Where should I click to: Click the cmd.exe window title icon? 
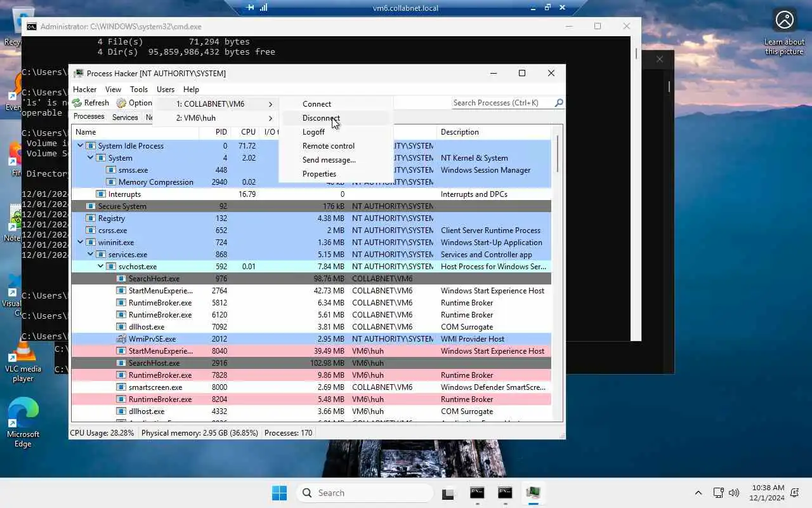pyautogui.click(x=32, y=27)
